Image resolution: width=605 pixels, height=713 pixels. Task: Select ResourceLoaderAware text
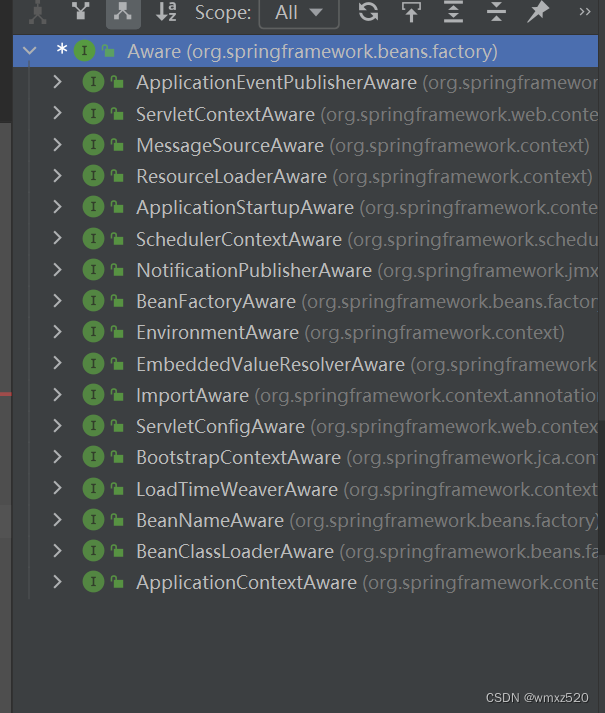tap(232, 176)
